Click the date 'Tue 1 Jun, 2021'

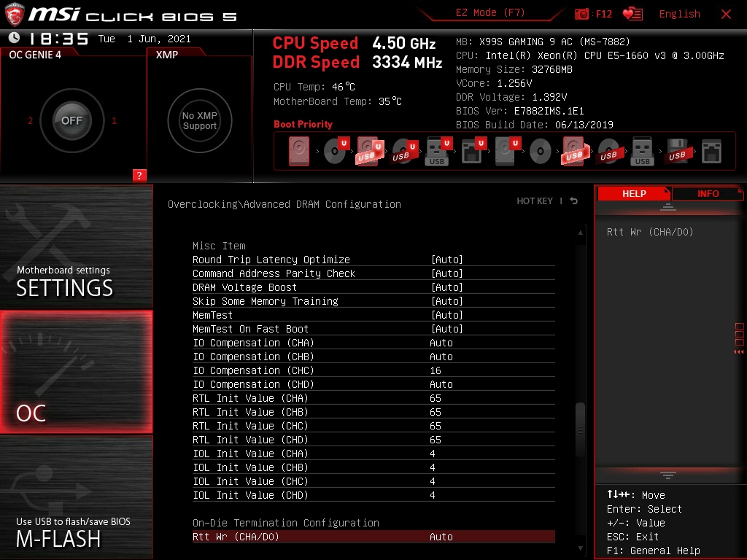(144, 39)
